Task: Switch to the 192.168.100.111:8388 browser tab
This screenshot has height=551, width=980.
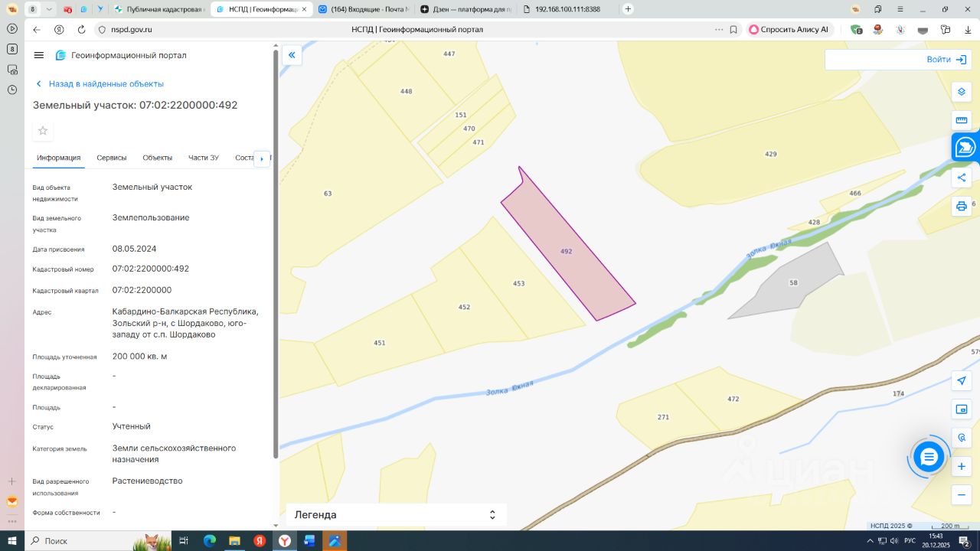Action: click(x=567, y=9)
